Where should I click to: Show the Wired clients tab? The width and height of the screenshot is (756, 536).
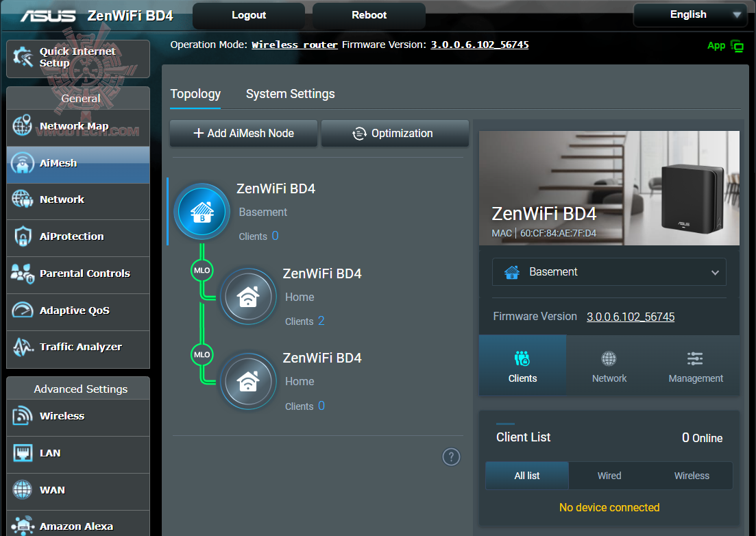[609, 476]
